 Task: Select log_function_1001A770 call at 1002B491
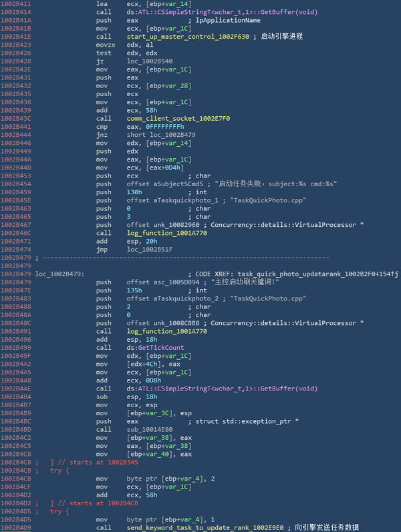(x=167, y=331)
